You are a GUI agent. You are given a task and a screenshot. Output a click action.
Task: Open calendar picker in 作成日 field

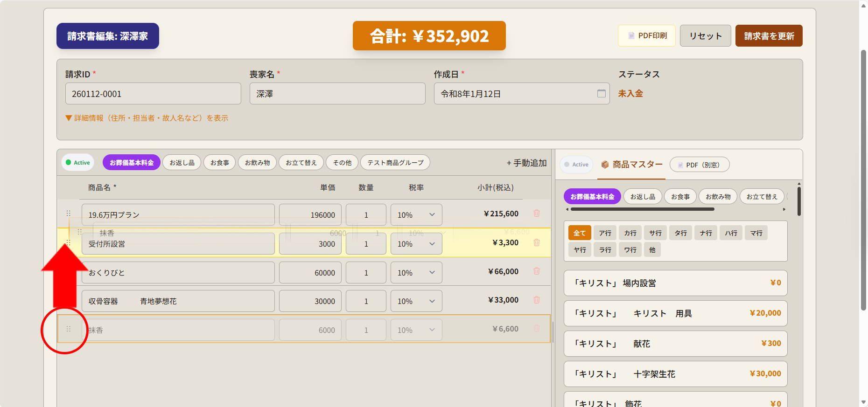[601, 94]
